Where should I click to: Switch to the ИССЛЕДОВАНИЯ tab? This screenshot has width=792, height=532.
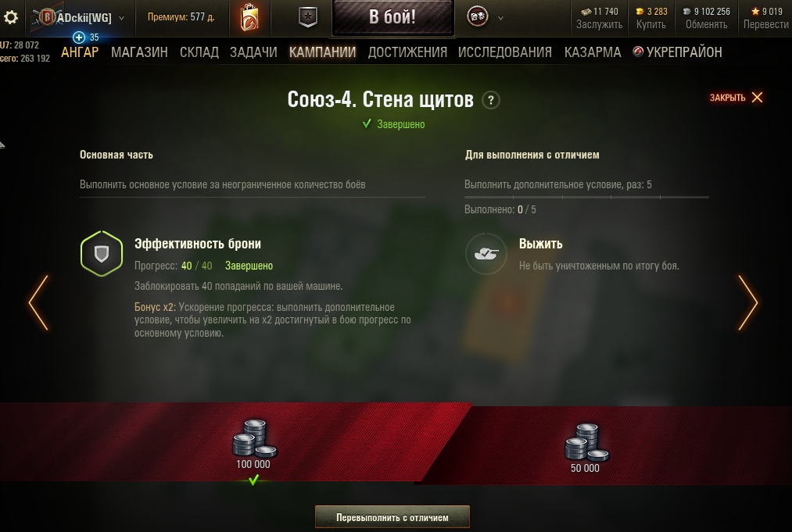tap(504, 52)
